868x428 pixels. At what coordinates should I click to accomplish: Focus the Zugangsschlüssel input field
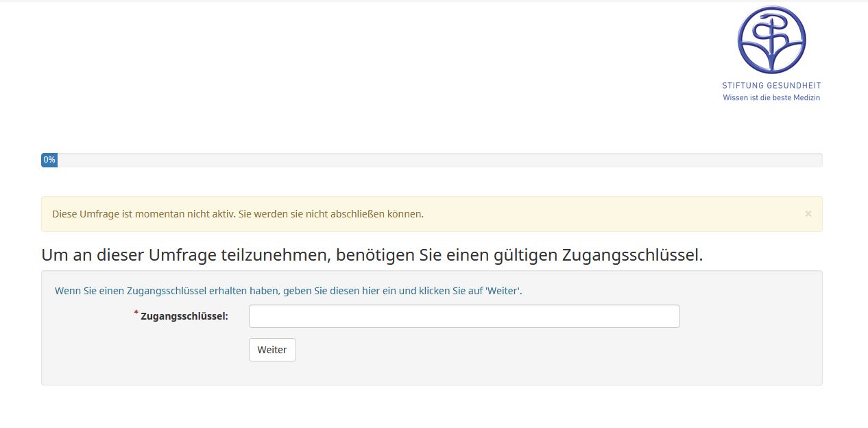(x=464, y=316)
